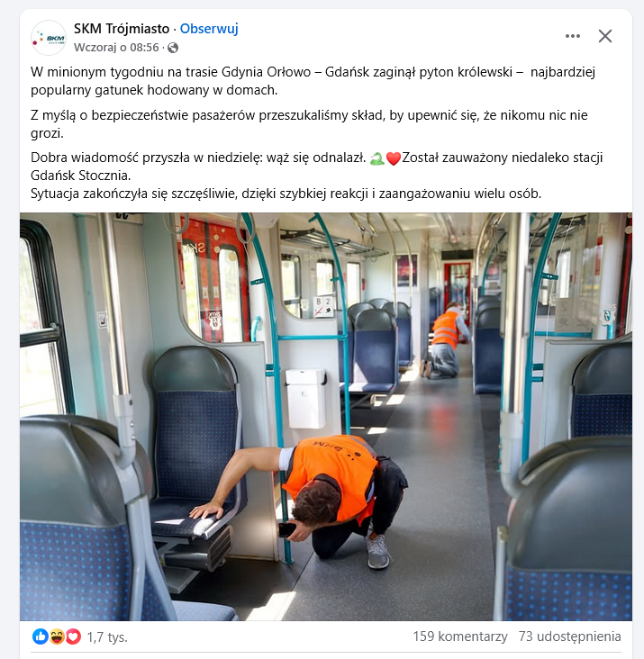Click the Haha laughing reaction icon
644x659 pixels.
pyautogui.click(x=57, y=636)
